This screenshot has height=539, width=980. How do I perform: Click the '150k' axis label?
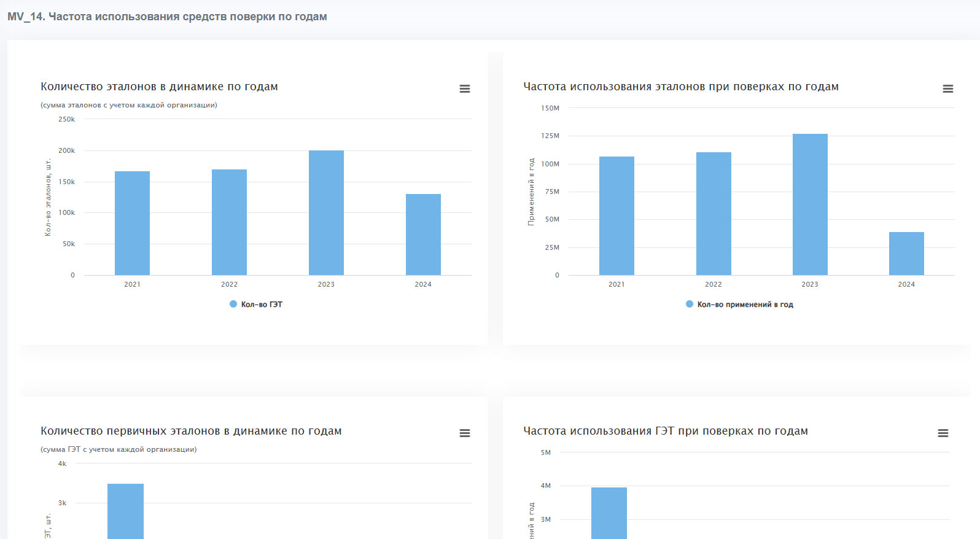click(66, 182)
